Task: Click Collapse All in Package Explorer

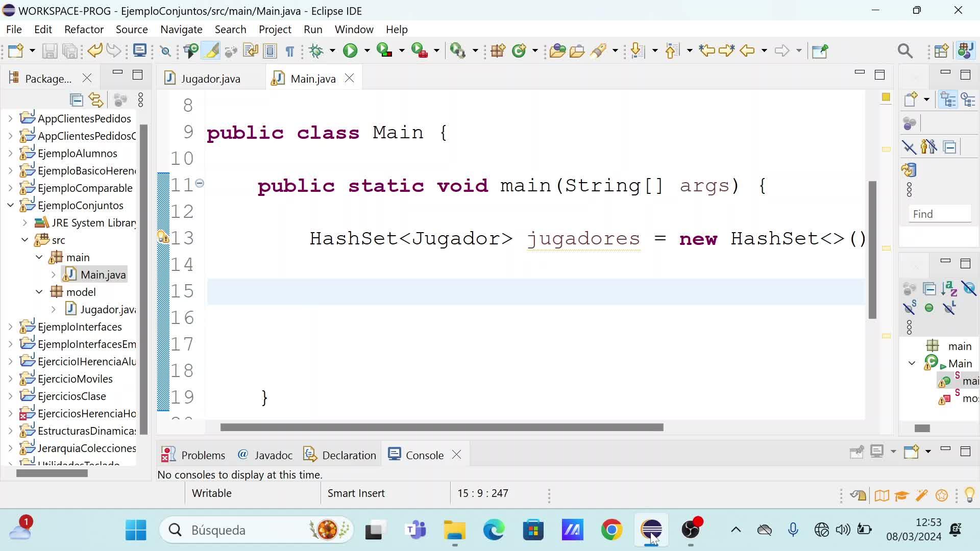Action: pos(76,100)
